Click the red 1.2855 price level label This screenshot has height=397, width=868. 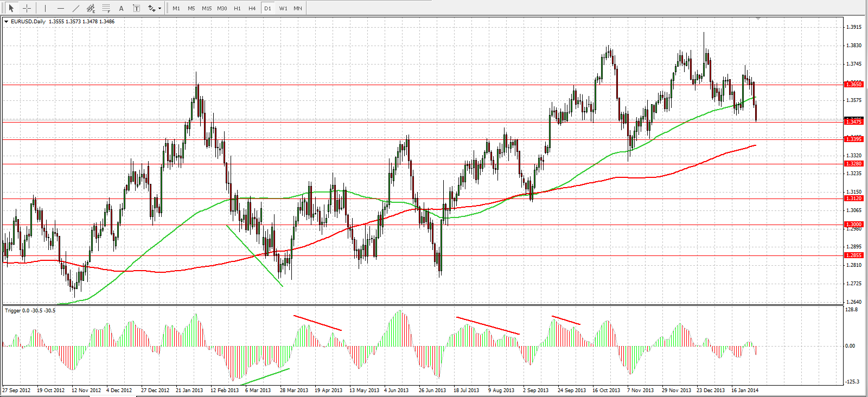[854, 255]
